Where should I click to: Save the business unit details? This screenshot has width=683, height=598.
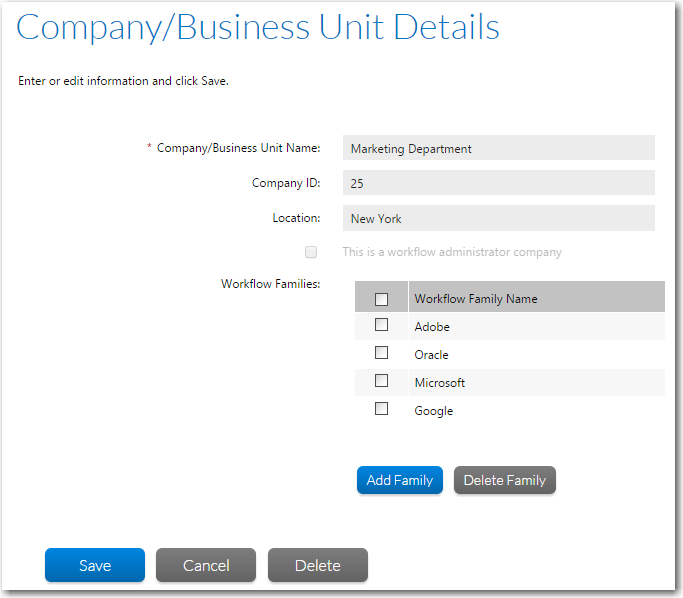tap(95, 565)
